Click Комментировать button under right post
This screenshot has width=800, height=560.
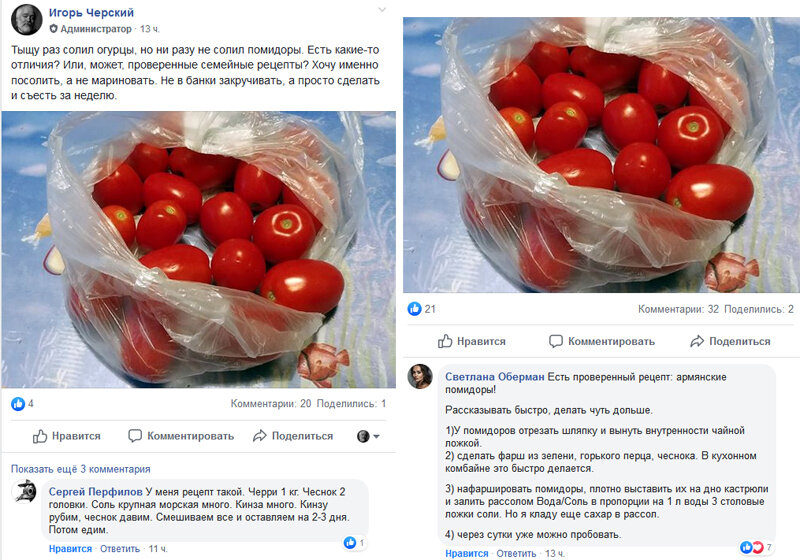point(602,341)
